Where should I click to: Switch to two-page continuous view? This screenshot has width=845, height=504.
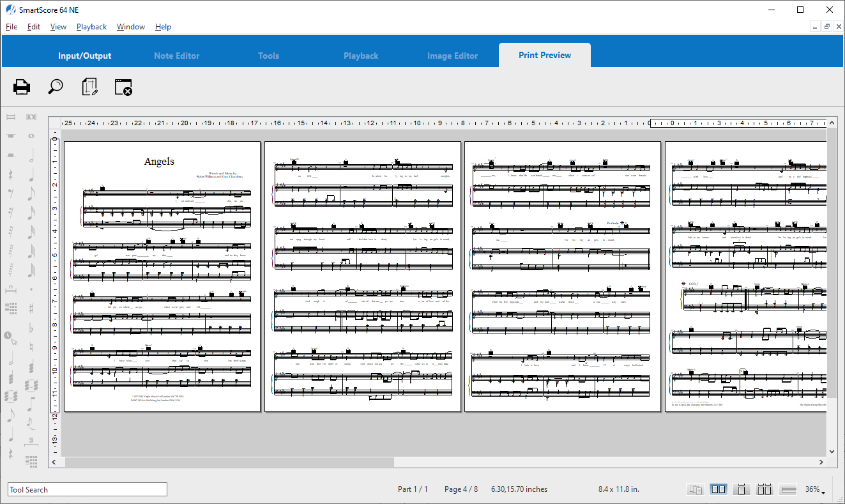coord(765,489)
